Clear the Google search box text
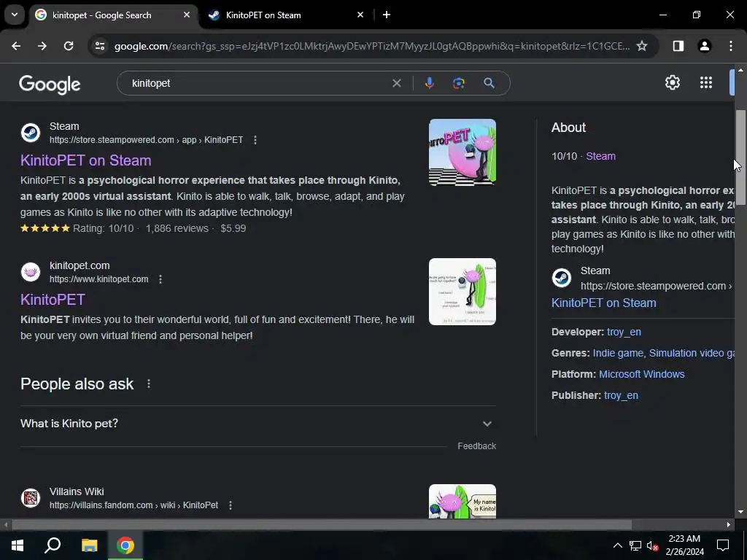 coord(396,83)
